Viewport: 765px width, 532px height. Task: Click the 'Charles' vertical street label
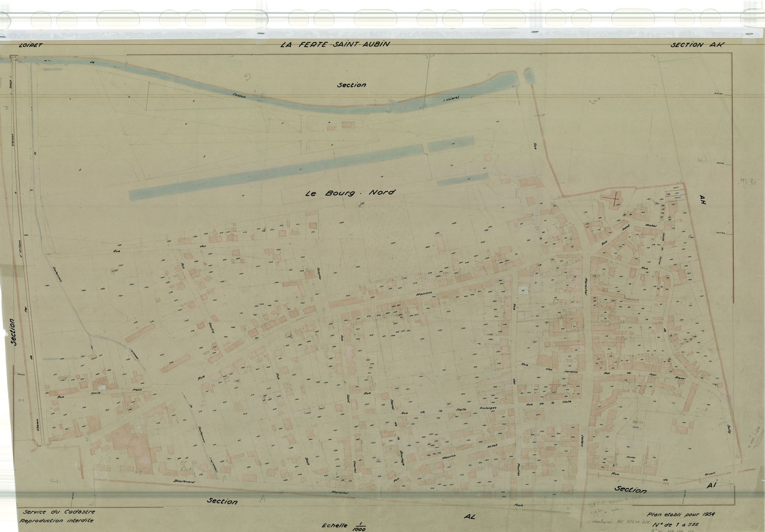click(x=355, y=467)
